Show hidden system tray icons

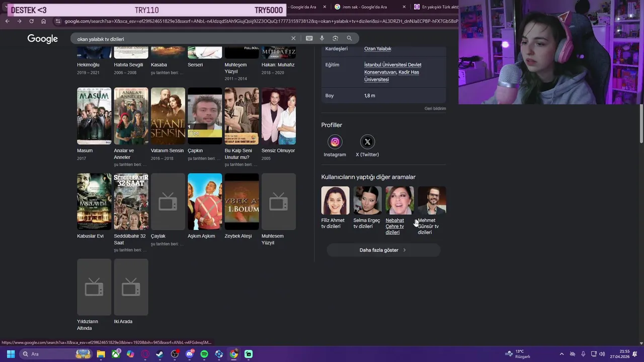[x=561, y=354]
